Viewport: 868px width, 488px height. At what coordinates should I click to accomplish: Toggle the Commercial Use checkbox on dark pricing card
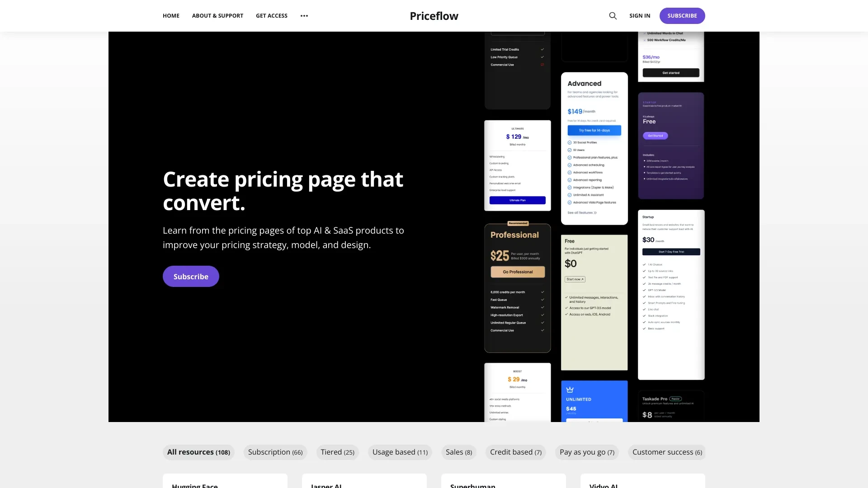point(542,64)
